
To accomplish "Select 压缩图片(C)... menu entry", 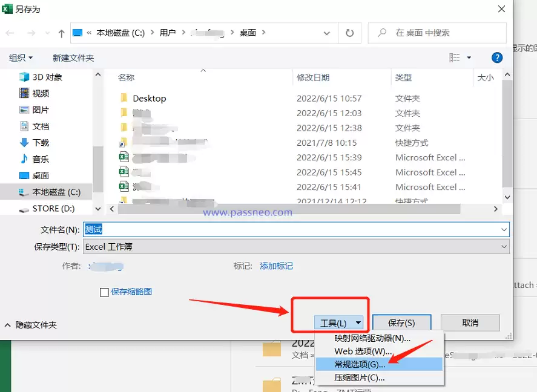I will tap(360, 377).
